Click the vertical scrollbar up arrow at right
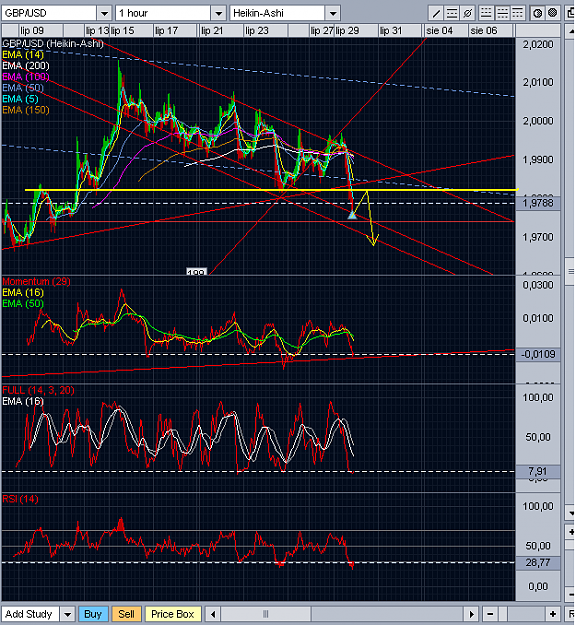Viewport: 576px width, 625px height. coord(570,31)
